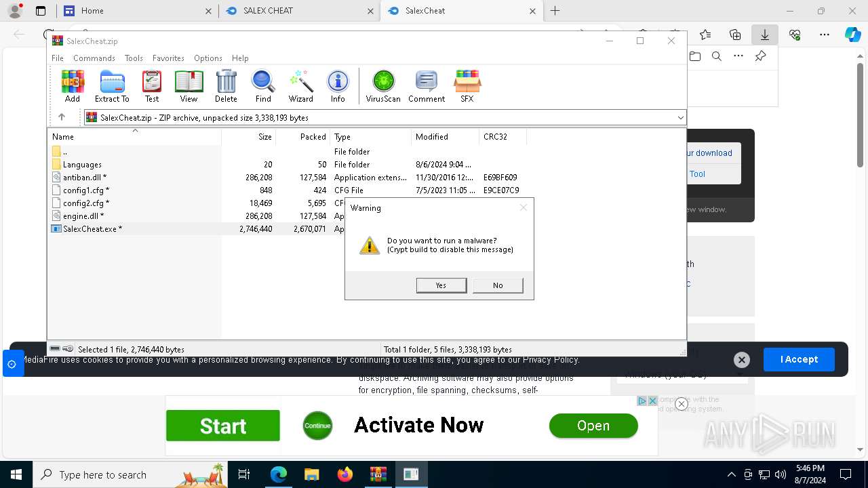
Task: Go up one folder level arrow
Action: (62, 117)
